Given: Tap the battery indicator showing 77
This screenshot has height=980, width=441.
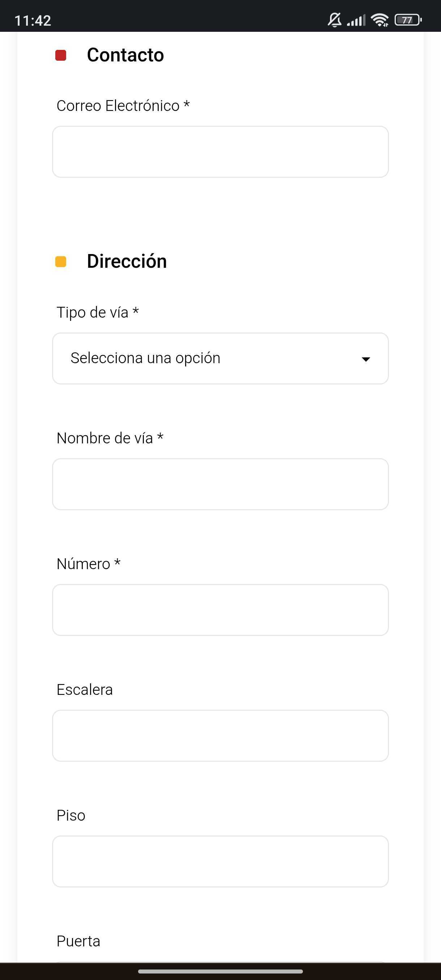Looking at the screenshot, I should [408, 20].
